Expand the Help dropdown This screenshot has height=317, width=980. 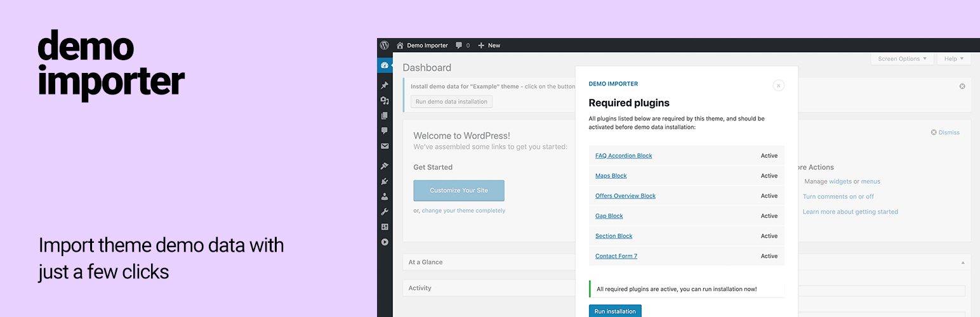954,59
